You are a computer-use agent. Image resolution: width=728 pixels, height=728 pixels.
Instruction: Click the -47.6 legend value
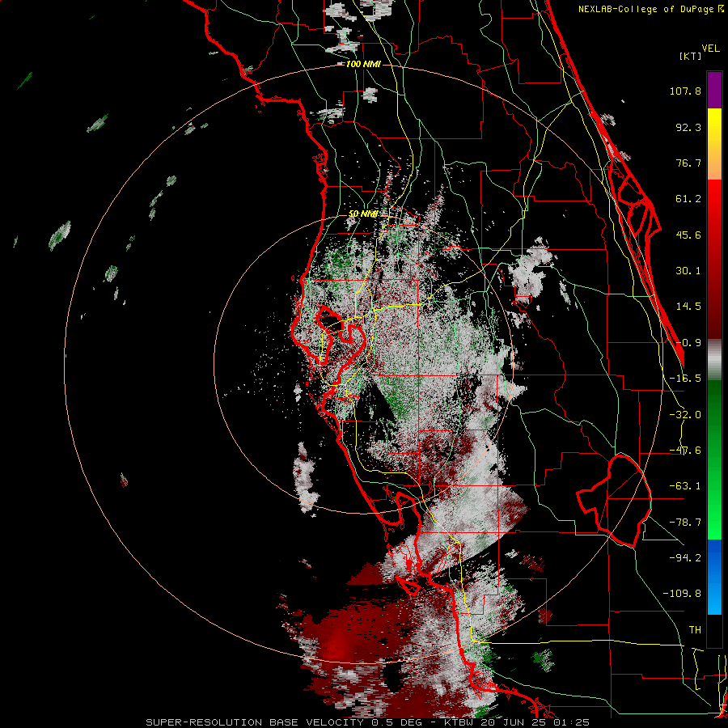(685, 451)
